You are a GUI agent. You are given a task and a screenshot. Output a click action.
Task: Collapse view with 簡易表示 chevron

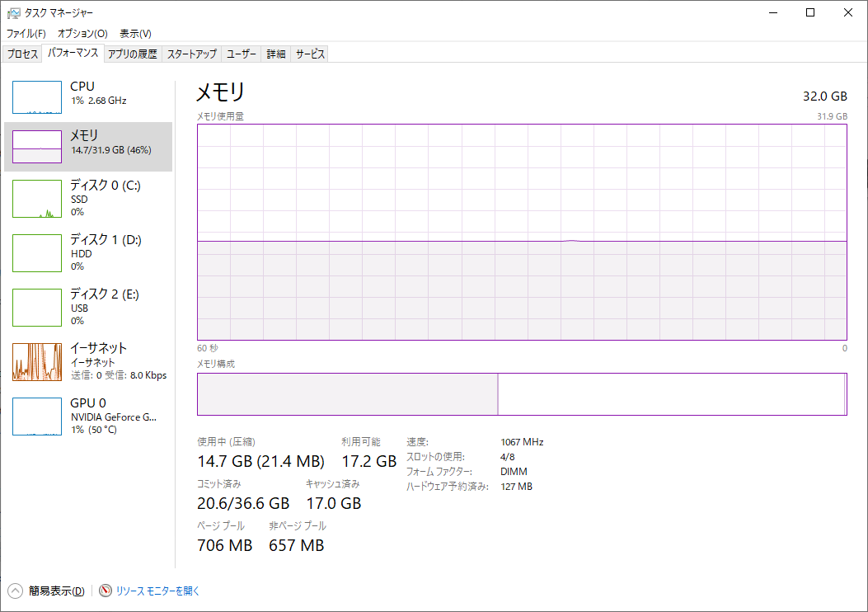16,591
